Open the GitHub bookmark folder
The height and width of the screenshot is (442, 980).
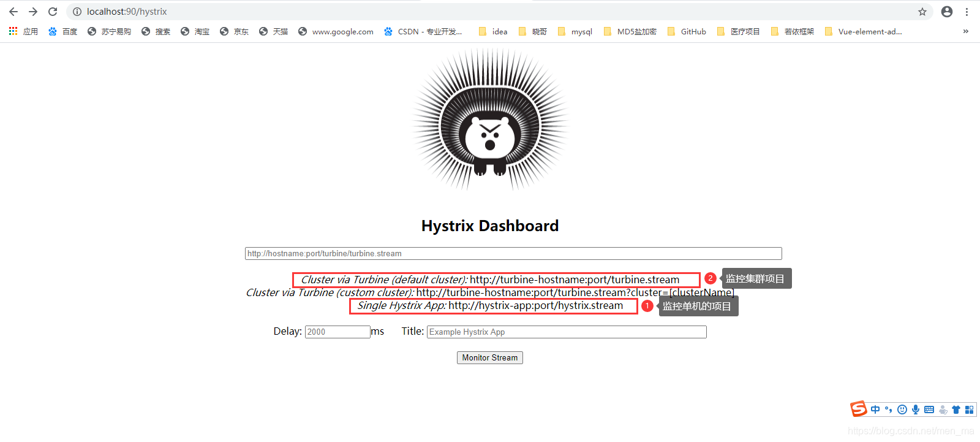pos(686,31)
